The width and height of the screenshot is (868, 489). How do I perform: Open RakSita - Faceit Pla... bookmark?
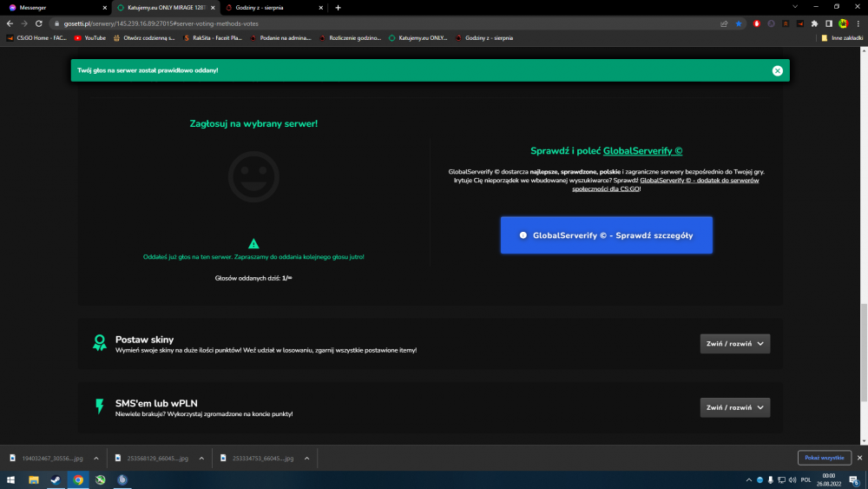tap(213, 38)
